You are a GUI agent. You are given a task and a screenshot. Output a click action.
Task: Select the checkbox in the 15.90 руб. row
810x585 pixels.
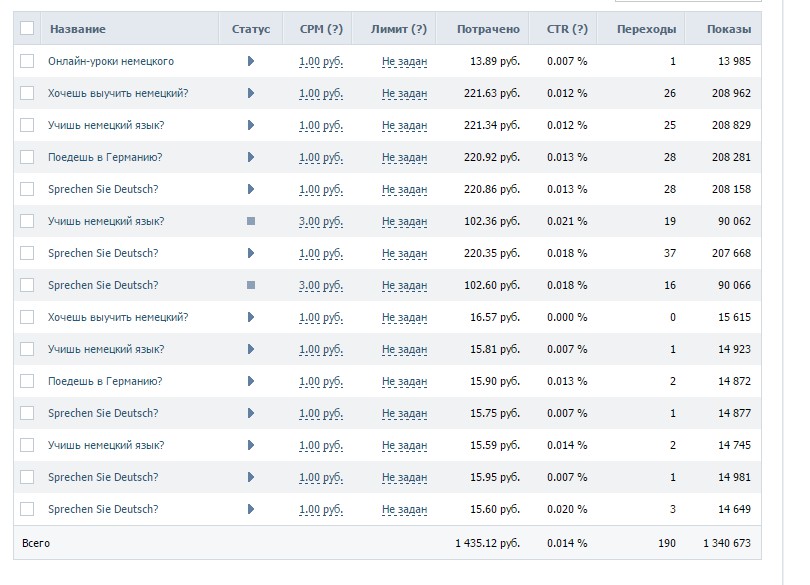[x=27, y=381]
